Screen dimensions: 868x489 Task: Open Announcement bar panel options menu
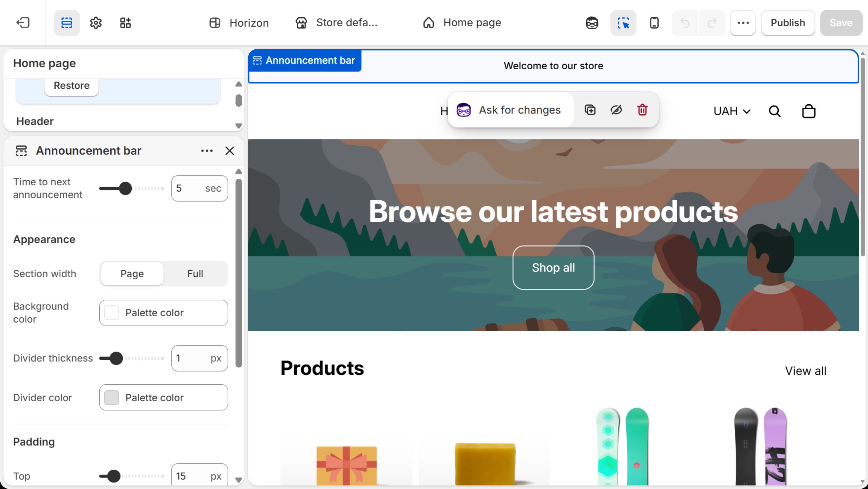pyautogui.click(x=207, y=151)
